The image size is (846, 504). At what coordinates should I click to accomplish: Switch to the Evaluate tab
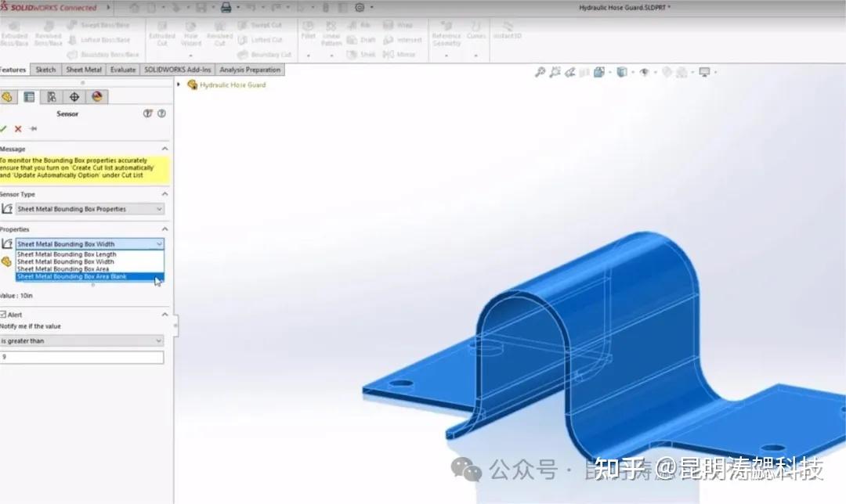pos(123,70)
